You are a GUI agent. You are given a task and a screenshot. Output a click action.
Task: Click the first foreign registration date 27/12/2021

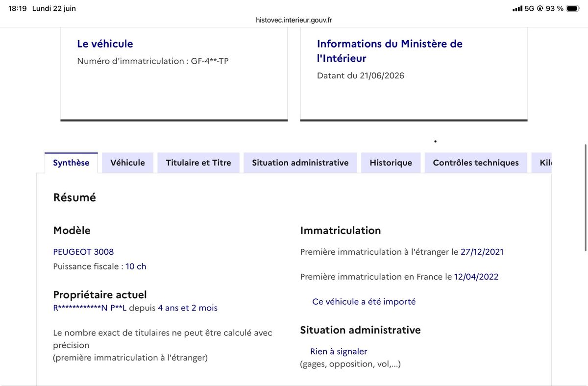tap(482, 252)
